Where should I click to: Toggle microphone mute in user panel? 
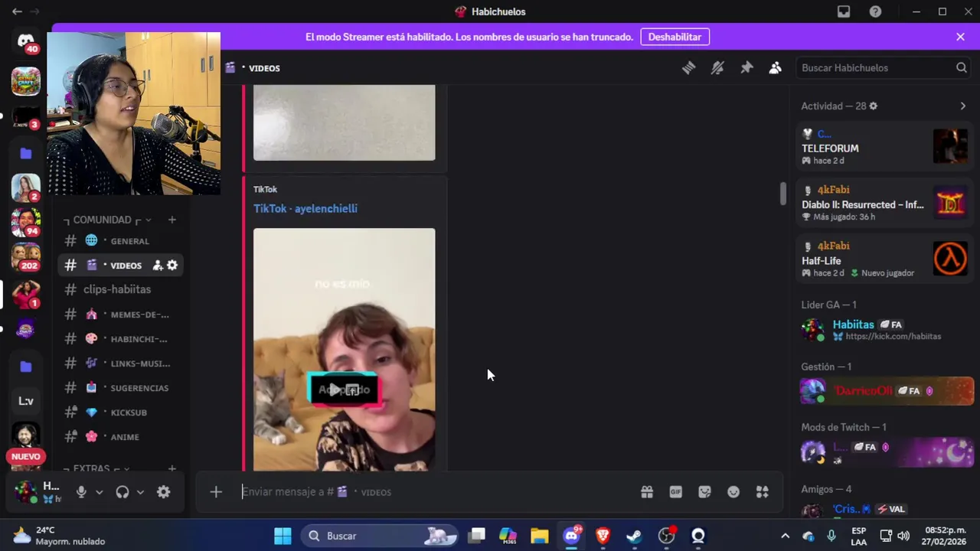click(81, 492)
